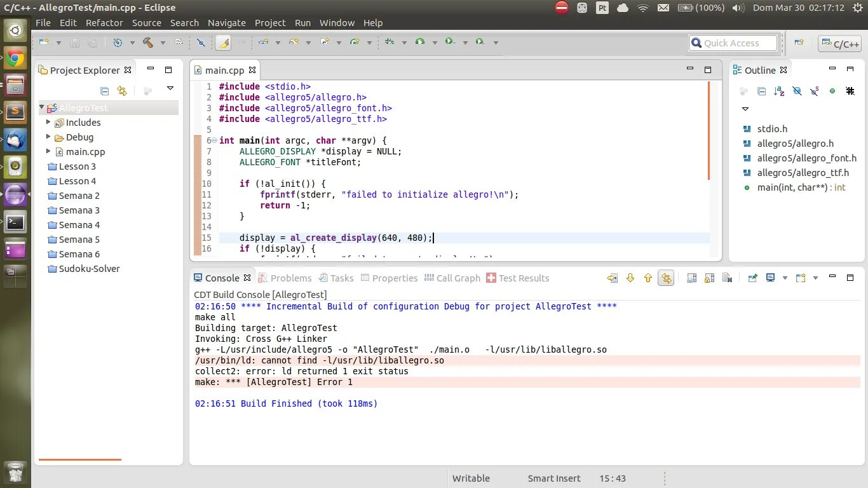Open the Outline view menu triangle
This screenshot has height=488, width=868.
click(745, 109)
